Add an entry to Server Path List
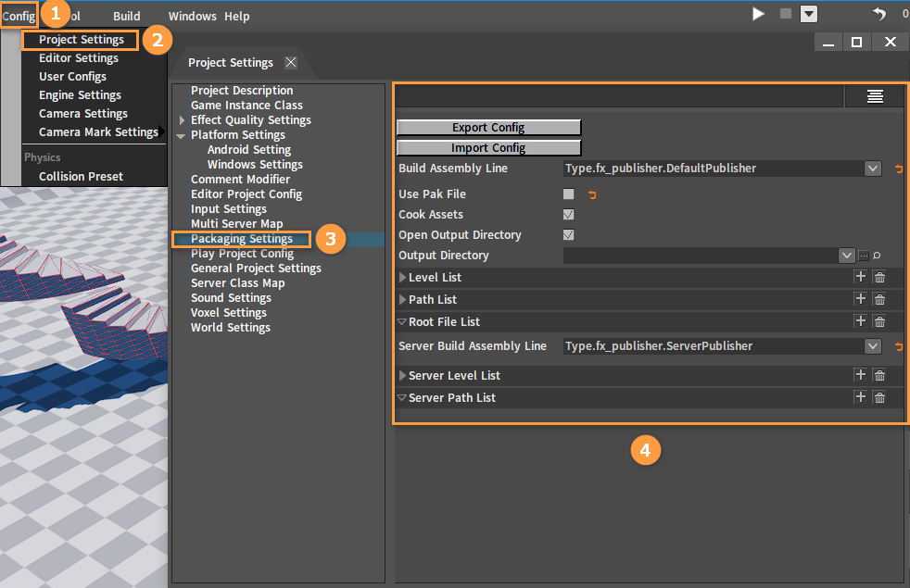This screenshot has height=588, width=910. 860,396
